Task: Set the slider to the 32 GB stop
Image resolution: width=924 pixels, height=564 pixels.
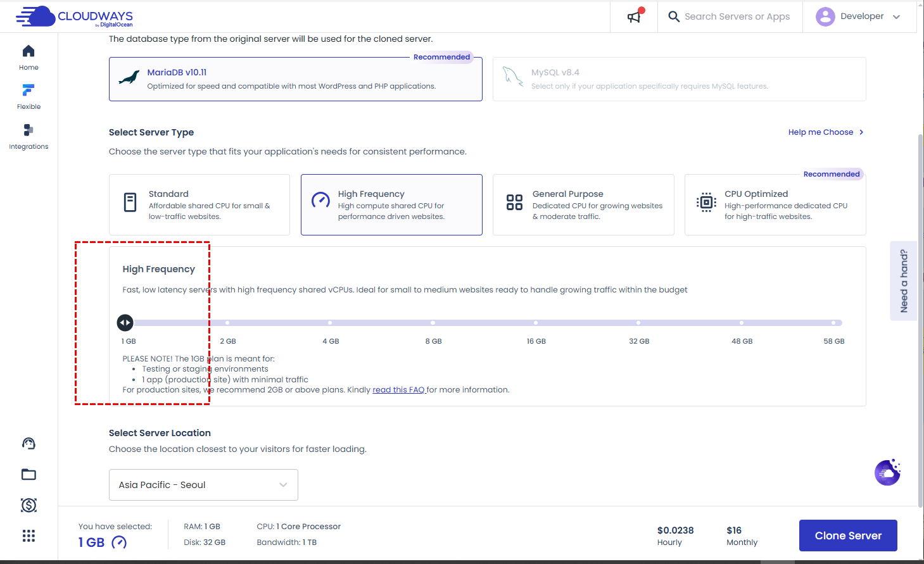Action: tap(638, 323)
